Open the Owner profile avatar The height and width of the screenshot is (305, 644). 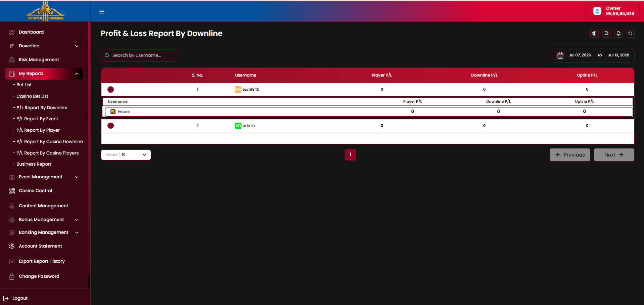(597, 11)
